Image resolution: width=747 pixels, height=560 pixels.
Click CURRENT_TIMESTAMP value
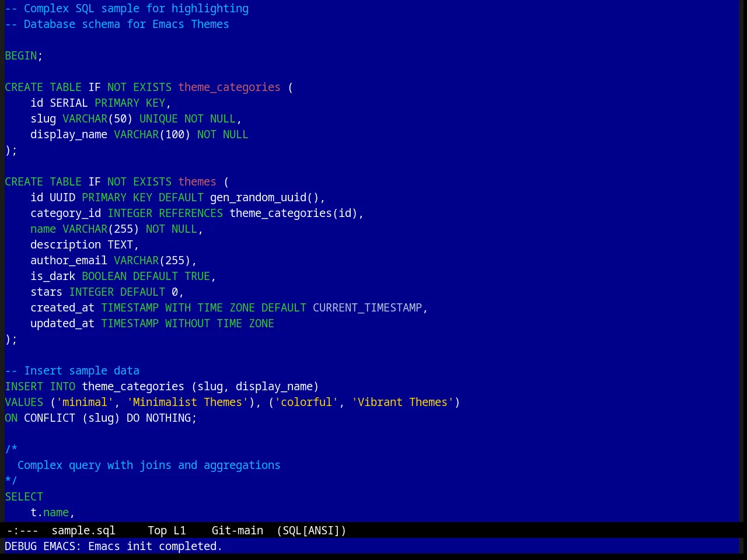click(x=367, y=308)
